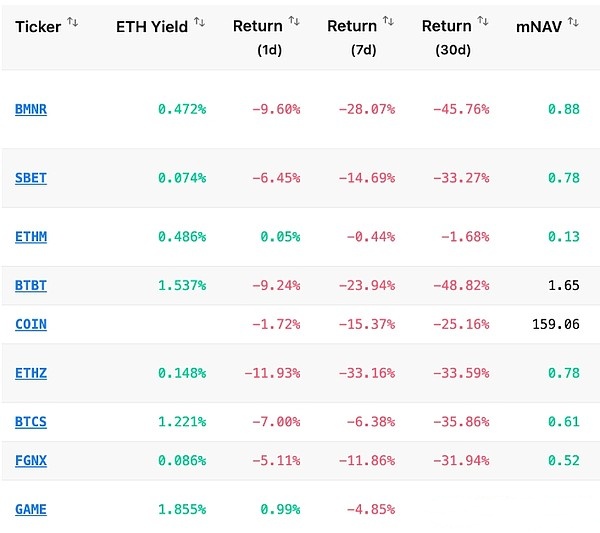View the BTCS ticker details
This screenshot has height=533, width=600.
pyautogui.click(x=31, y=422)
